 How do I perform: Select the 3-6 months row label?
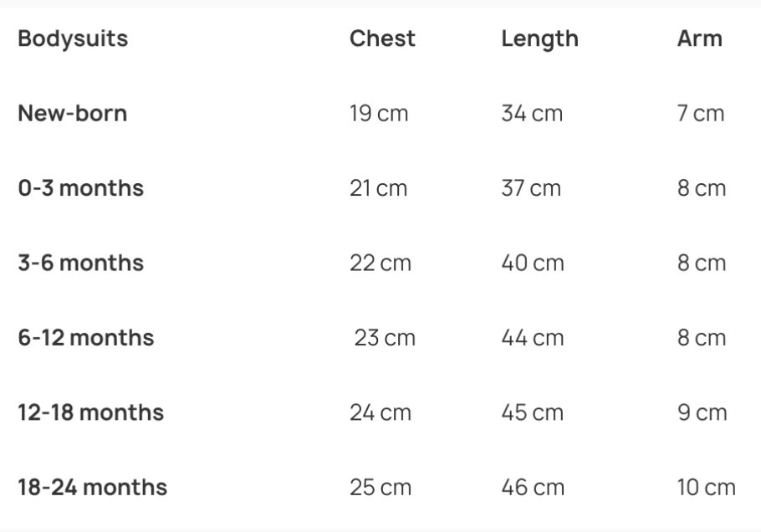81,263
